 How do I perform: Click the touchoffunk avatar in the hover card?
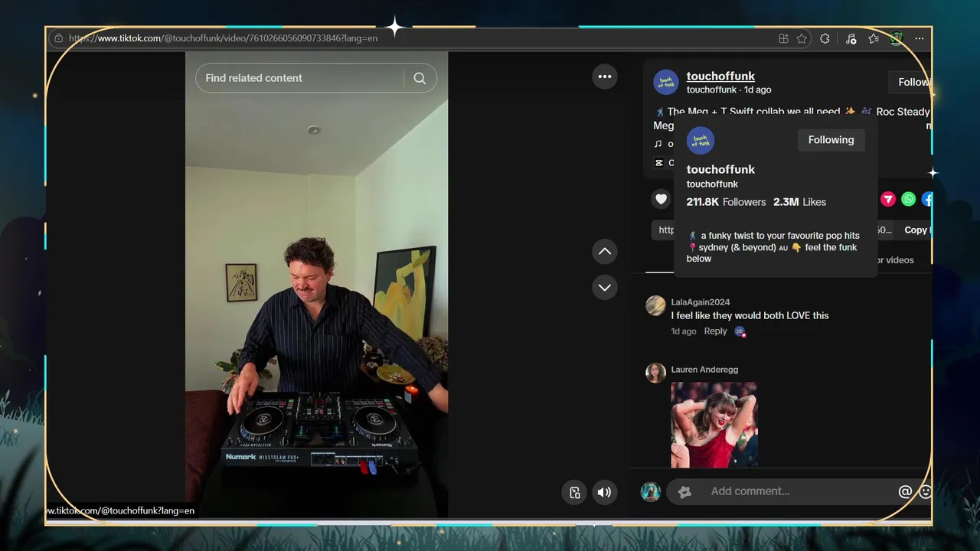tap(701, 141)
